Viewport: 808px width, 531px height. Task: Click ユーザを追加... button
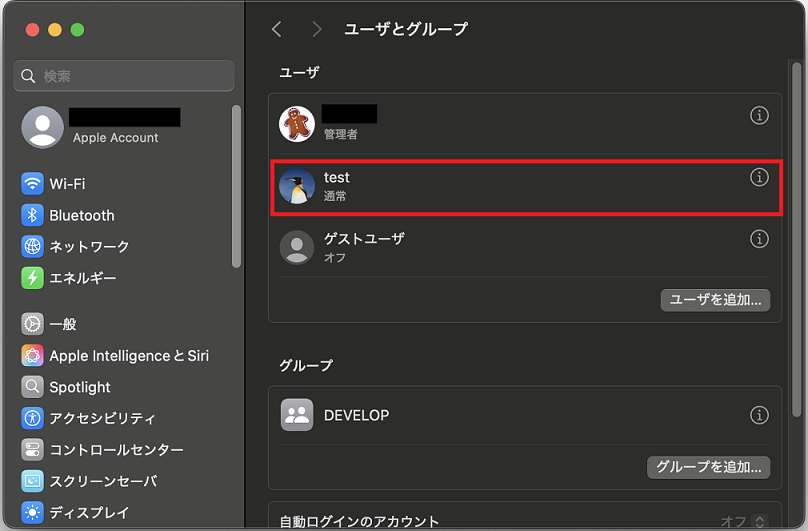pyautogui.click(x=715, y=300)
